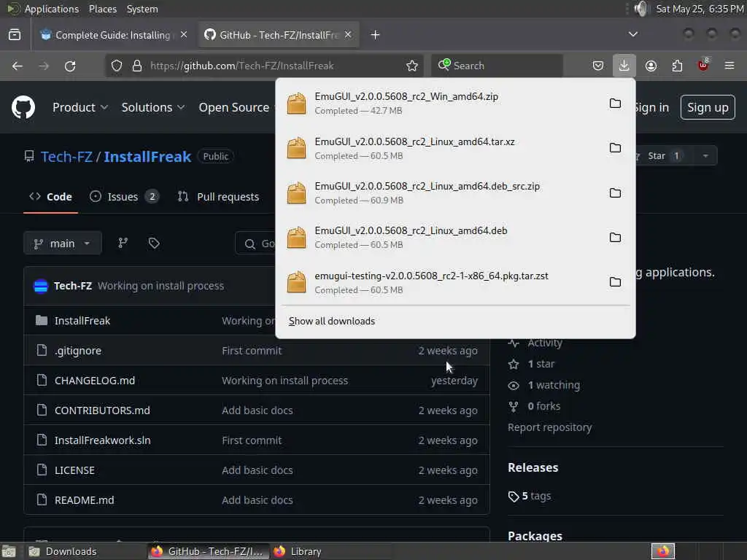This screenshot has width=747, height=560.
Task: Open CHANGELOG.md file
Action: (94, 381)
